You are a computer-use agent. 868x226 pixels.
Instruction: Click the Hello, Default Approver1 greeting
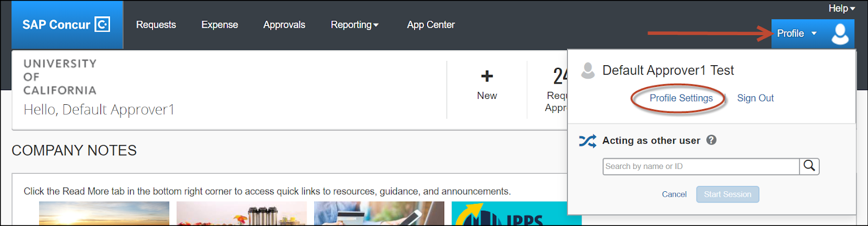pyautogui.click(x=99, y=109)
